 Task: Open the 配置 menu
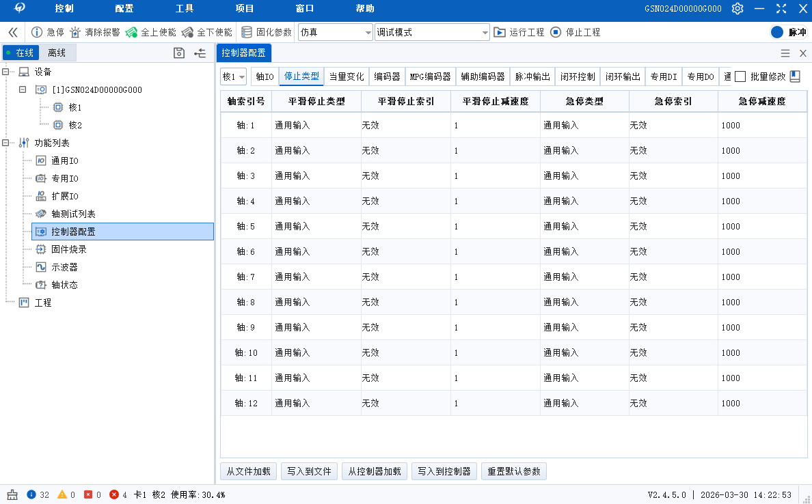pos(124,9)
